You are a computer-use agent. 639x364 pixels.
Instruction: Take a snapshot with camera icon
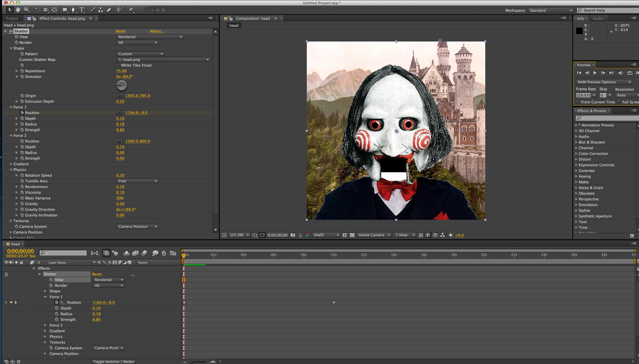293,235
